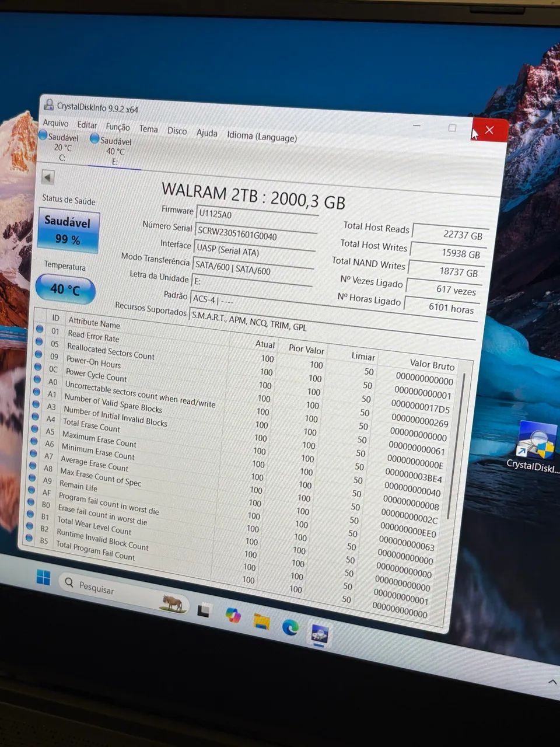Click the Limiar column header
560x747 pixels.
pyautogui.click(x=363, y=356)
